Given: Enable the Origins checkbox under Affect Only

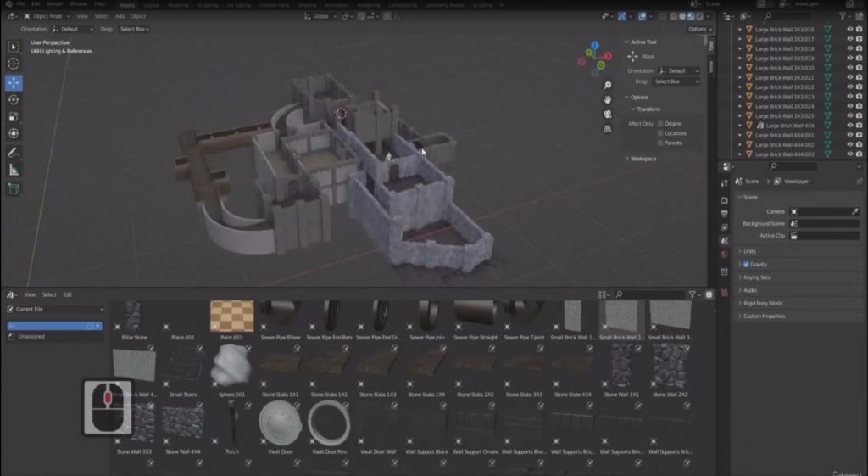Looking at the screenshot, I should pos(659,124).
